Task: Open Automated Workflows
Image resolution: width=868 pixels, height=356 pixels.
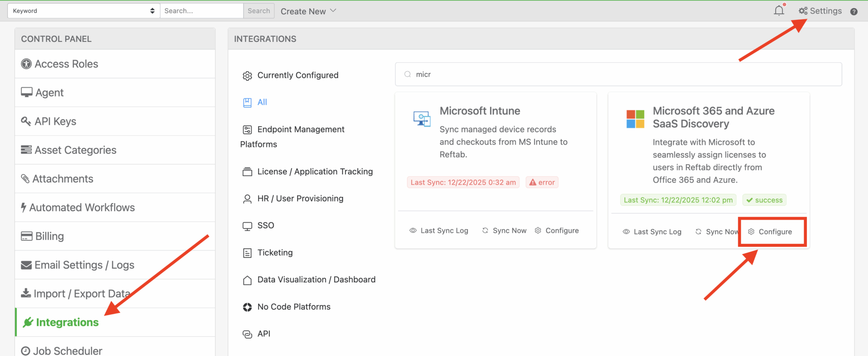Action: 115,208
